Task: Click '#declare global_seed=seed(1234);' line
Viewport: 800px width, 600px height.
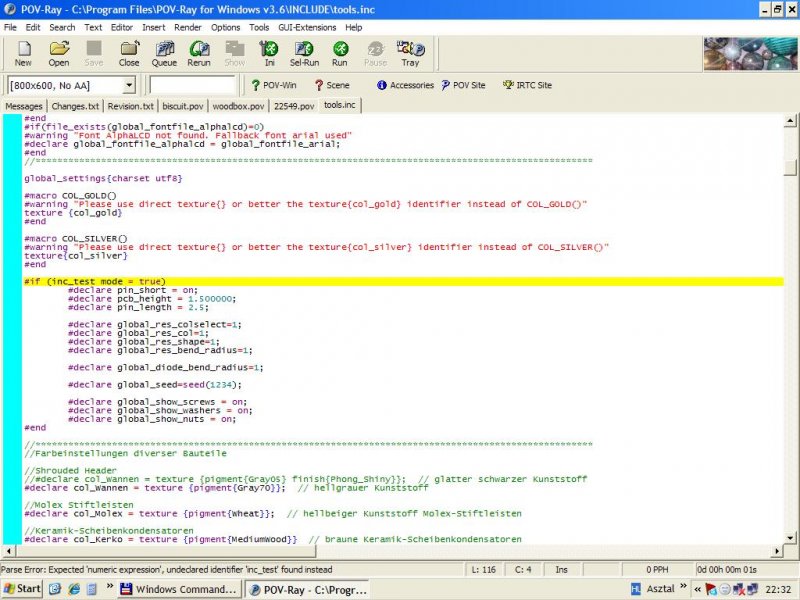Action: [x=155, y=385]
